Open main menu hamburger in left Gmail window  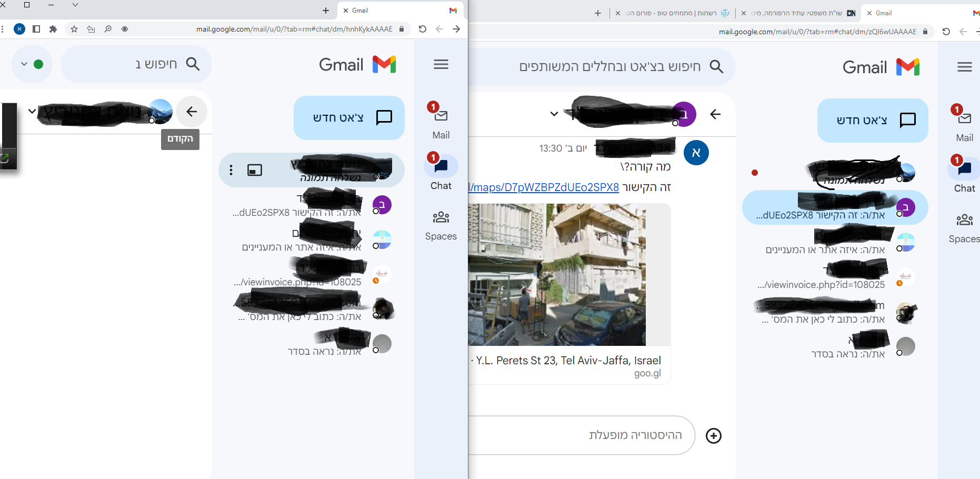pyautogui.click(x=441, y=64)
